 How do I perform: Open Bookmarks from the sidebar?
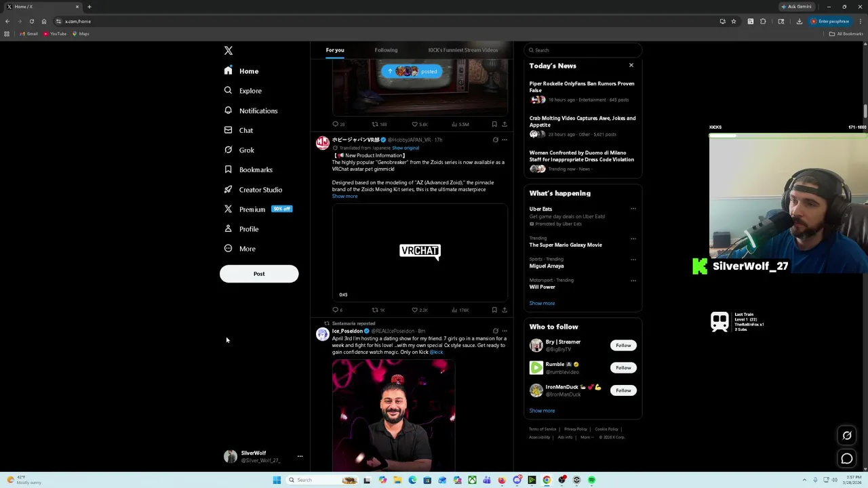click(x=248, y=169)
